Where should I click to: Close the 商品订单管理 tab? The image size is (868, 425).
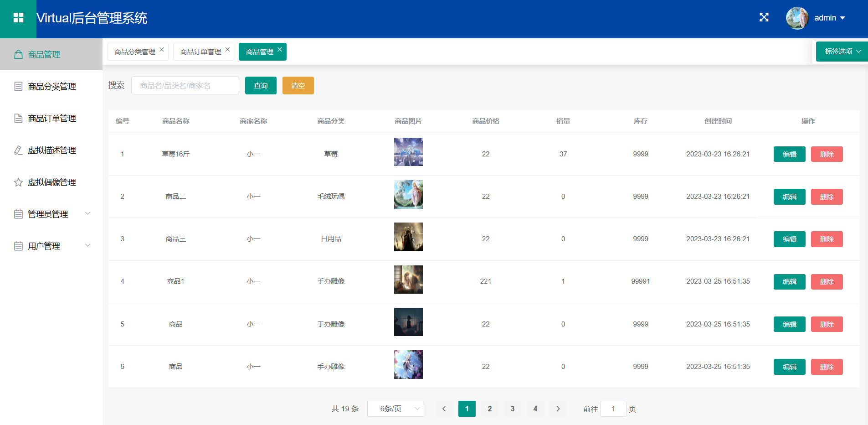227,49
